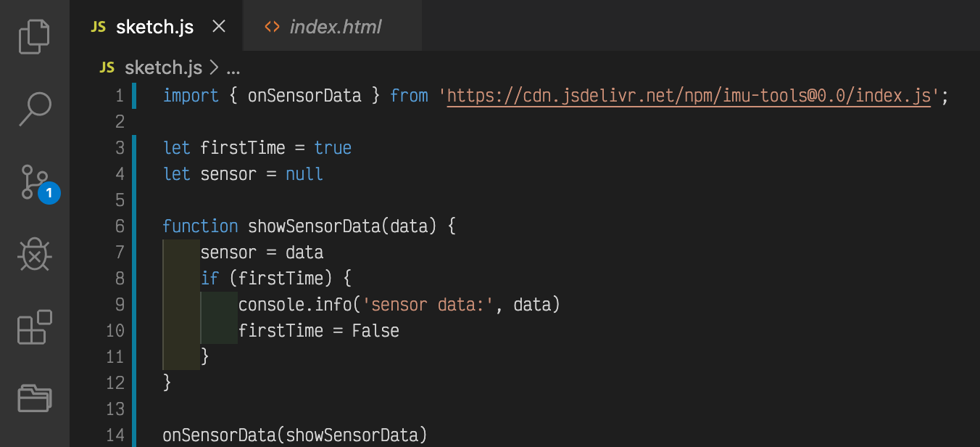Click line number 14 in the gutter

[x=115, y=435]
